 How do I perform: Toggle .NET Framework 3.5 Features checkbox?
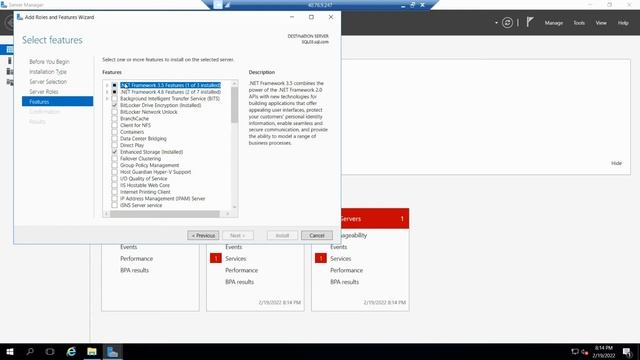(114, 85)
